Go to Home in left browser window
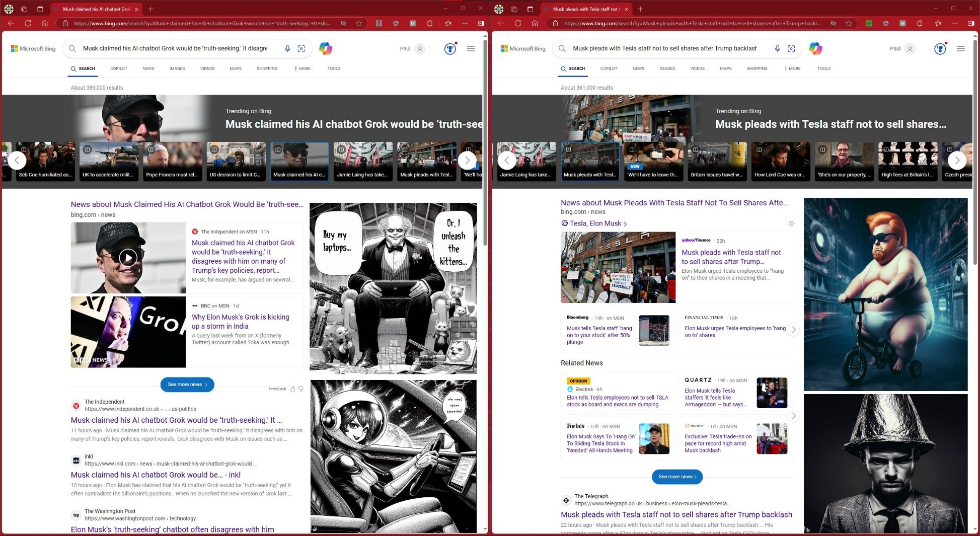The image size is (980, 536). pyautogui.click(x=45, y=23)
